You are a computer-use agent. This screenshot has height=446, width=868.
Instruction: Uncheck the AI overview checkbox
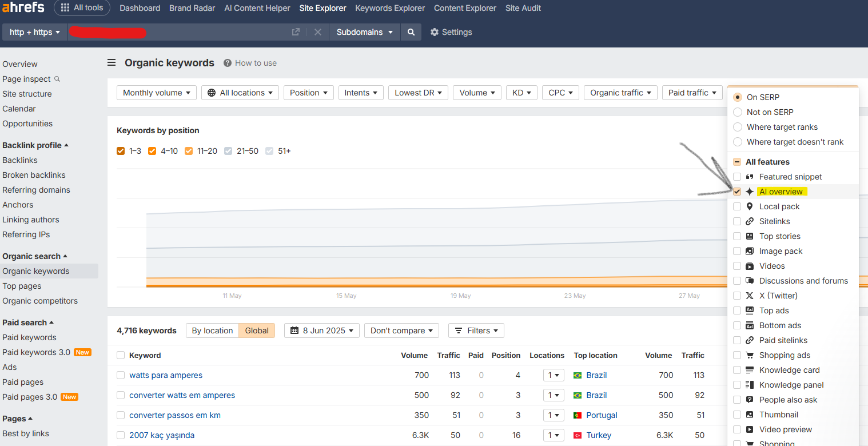coord(737,192)
